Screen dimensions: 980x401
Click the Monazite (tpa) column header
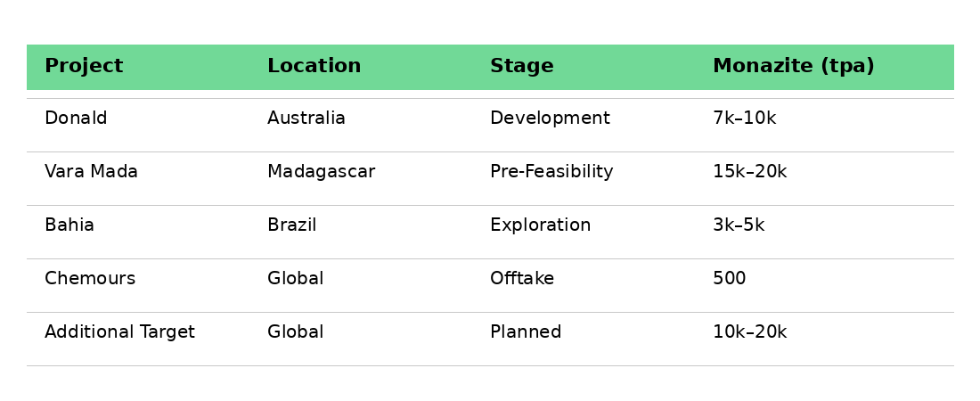pyautogui.click(x=793, y=67)
